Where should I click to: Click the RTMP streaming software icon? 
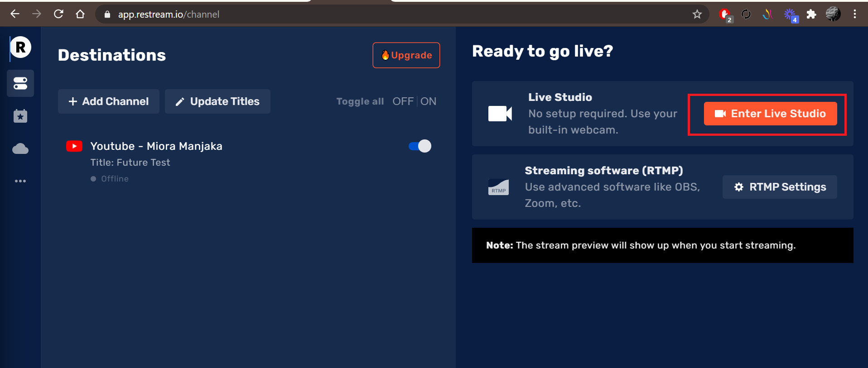498,187
